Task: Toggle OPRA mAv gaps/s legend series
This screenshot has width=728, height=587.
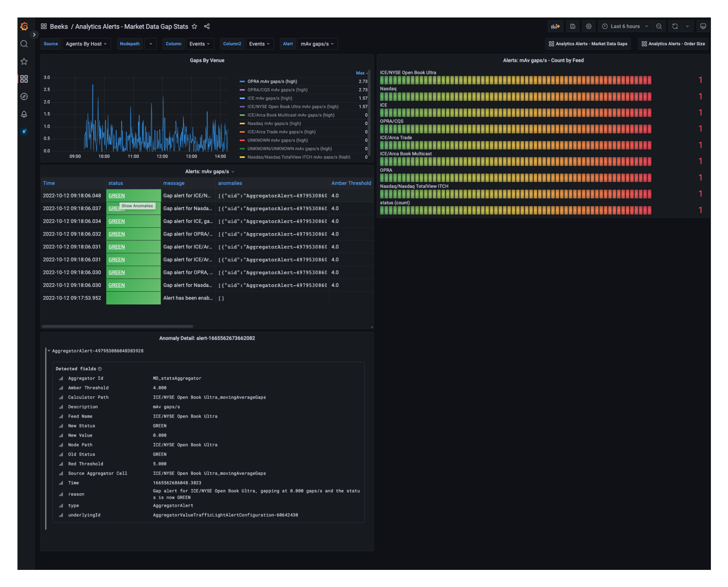Action: (272, 81)
